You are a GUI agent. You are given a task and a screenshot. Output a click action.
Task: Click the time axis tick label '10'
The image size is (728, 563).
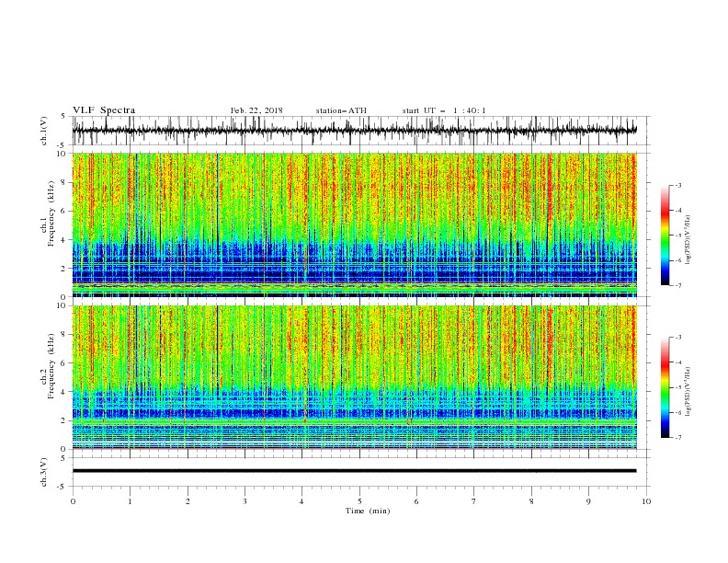tap(646, 501)
